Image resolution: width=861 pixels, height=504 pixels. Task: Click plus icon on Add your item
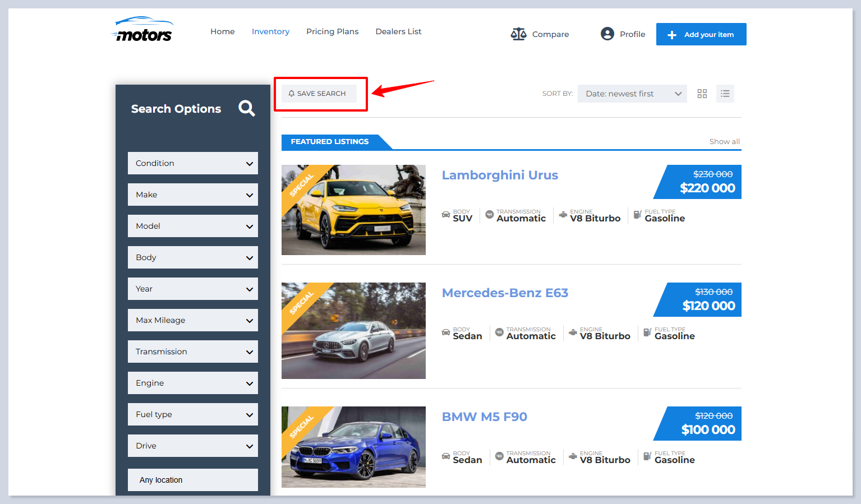(x=671, y=35)
